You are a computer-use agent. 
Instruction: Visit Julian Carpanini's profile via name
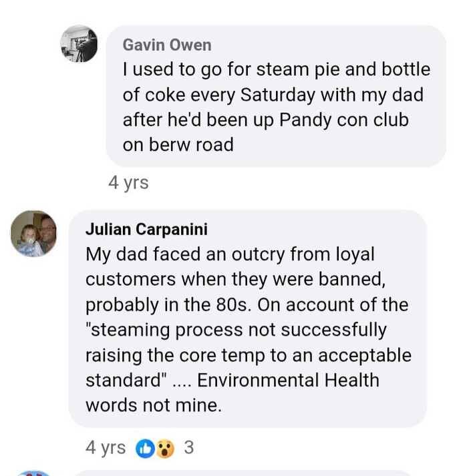pos(146,229)
